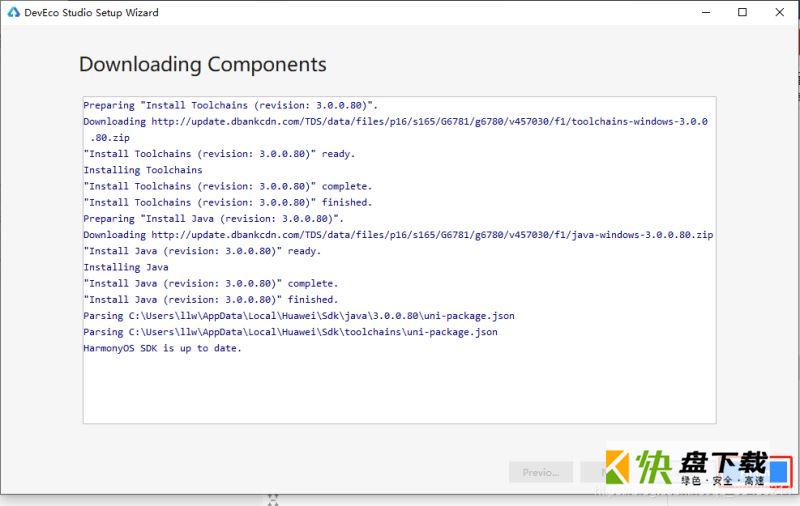Click the Parsing java uni-package.json line
The image size is (800, 506).
point(299,316)
